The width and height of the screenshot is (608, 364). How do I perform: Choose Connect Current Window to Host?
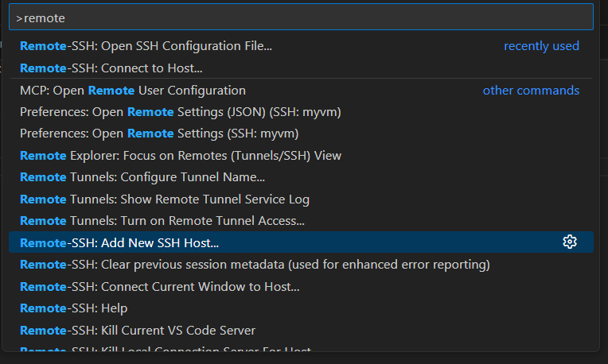(160, 286)
